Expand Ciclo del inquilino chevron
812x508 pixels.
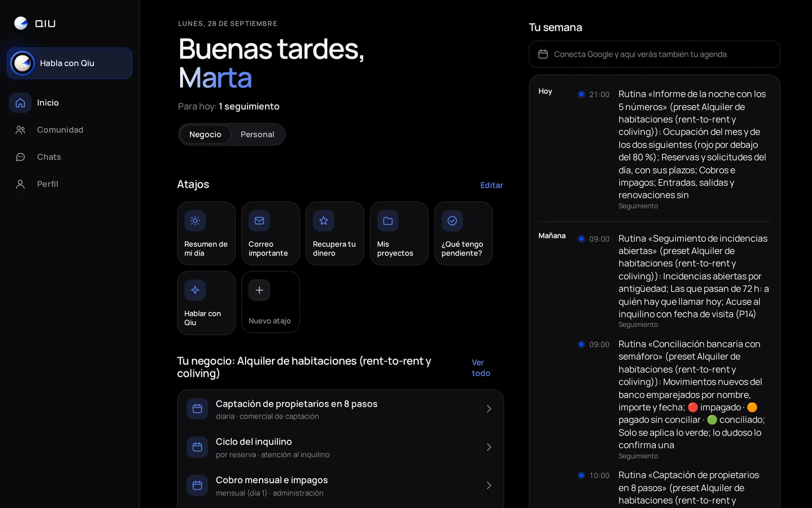[489, 447]
